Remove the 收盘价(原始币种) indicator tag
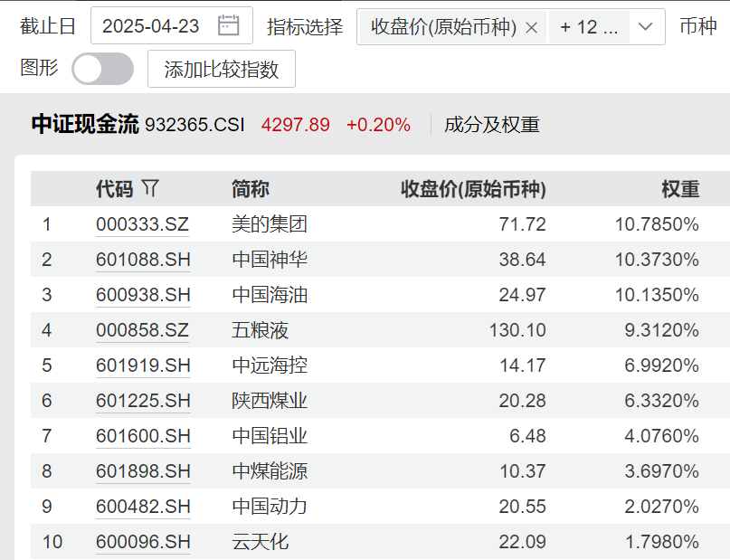This screenshot has width=730, height=560. tap(531, 28)
